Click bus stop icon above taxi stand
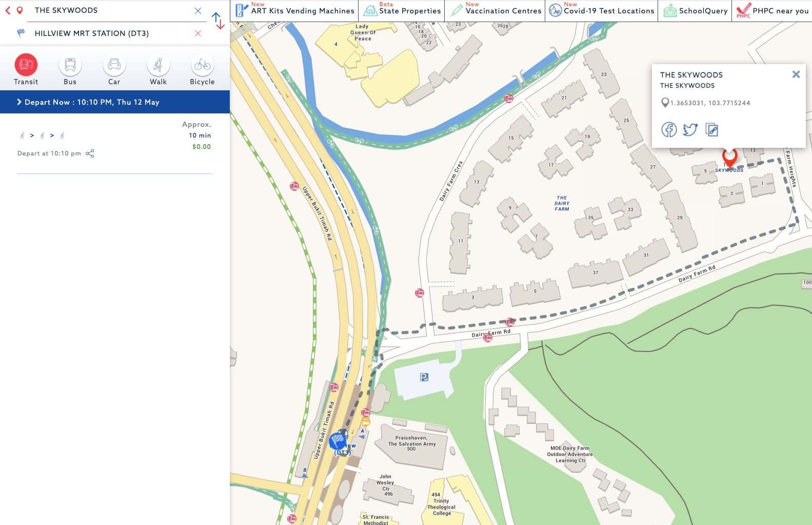The height and width of the screenshot is (525, 812). [x=366, y=413]
